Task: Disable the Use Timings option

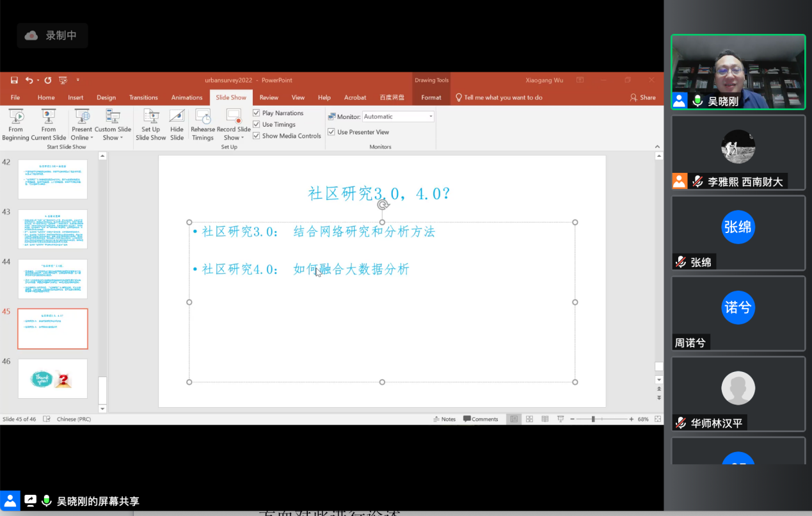Action: 255,124
